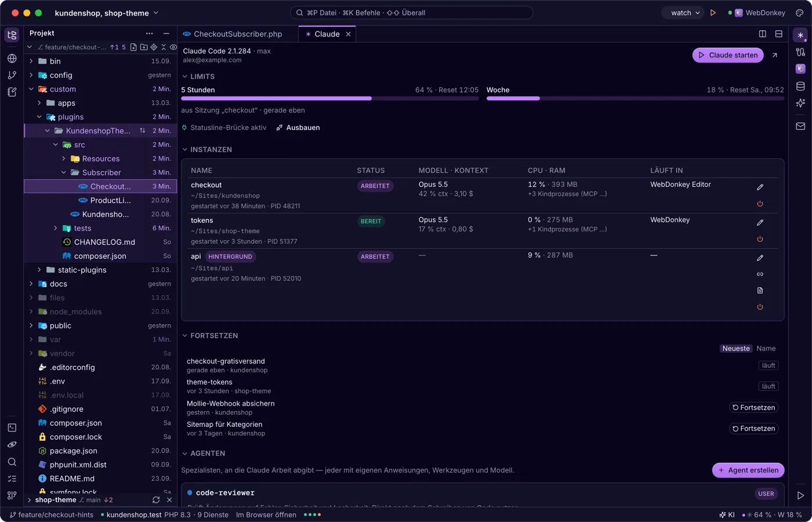Toggle the vertical split editor layout
812x522 pixels.
tap(763, 34)
